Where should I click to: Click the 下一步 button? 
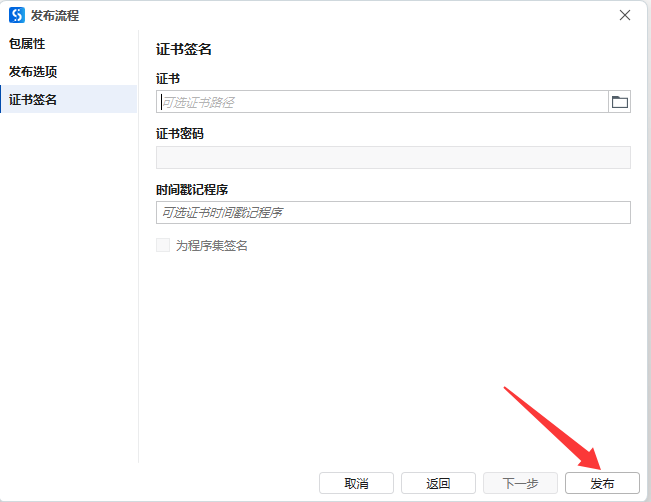click(x=520, y=483)
